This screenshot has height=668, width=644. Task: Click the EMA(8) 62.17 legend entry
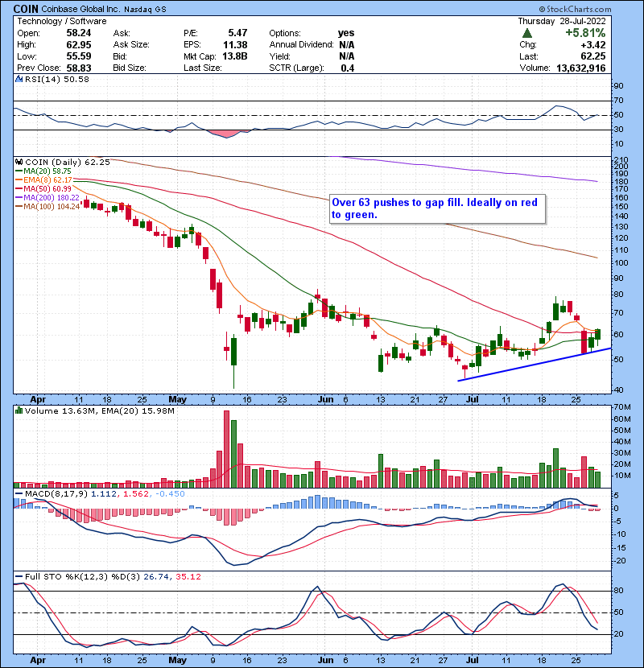tap(44, 180)
